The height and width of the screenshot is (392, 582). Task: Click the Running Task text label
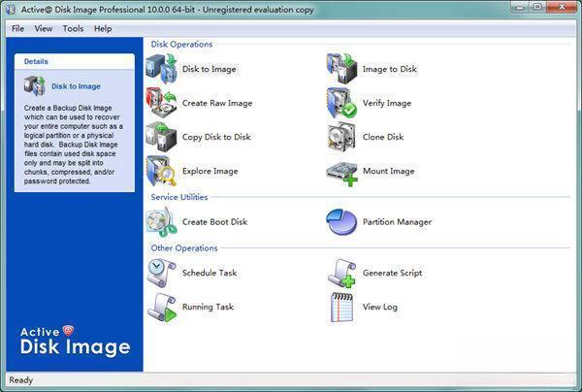pos(208,307)
